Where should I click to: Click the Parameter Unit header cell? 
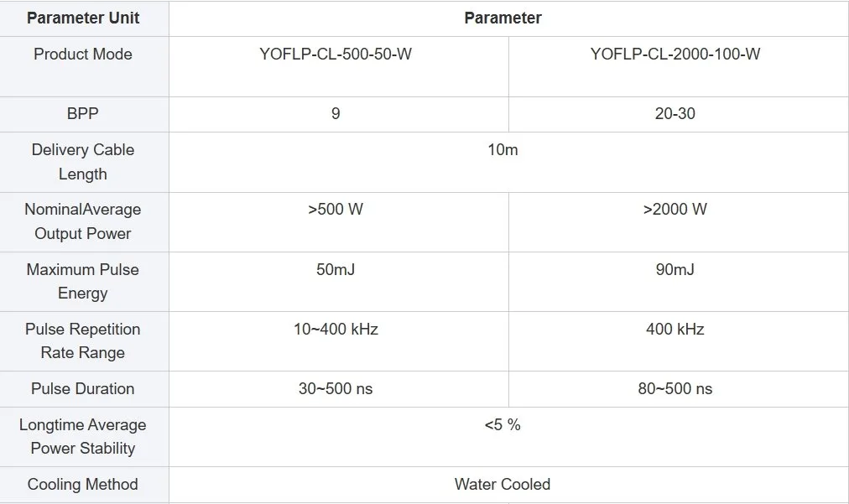[83, 18]
